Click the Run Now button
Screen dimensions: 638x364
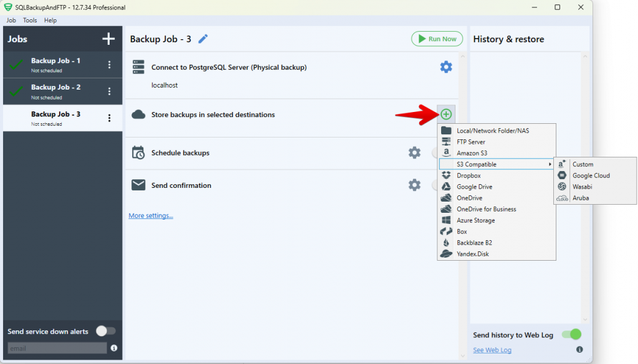pyautogui.click(x=437, y=39)
